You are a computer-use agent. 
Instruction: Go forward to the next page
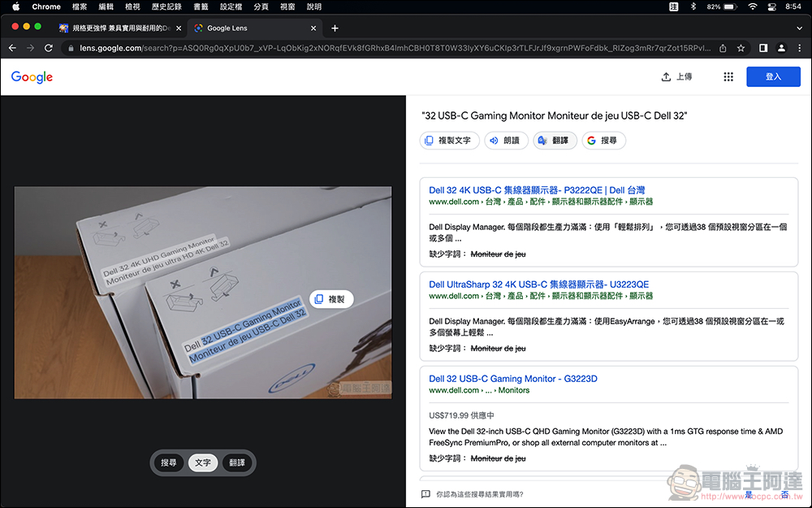tap(31, 48)
